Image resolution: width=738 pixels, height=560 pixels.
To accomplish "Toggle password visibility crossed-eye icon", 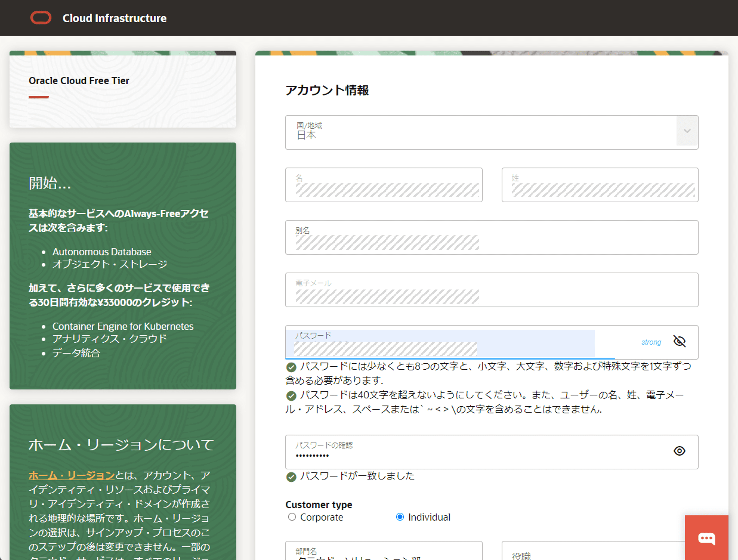I will (679, 341).
